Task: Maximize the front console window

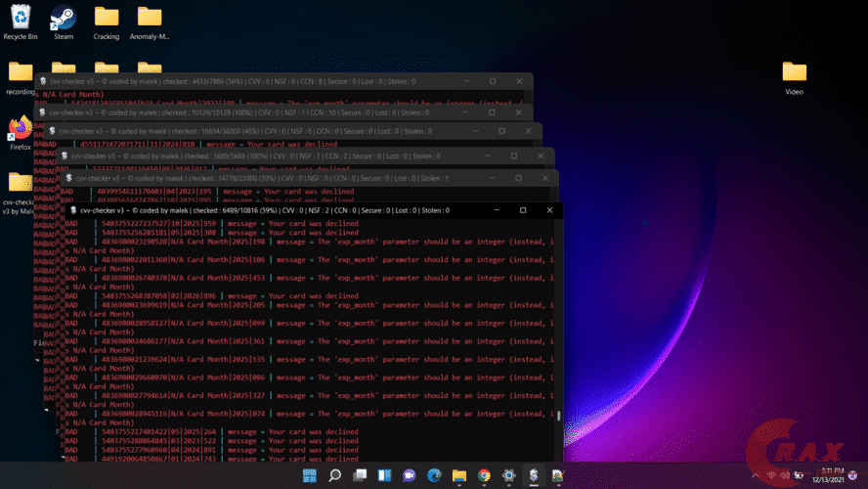Action: tap(523, 210)
